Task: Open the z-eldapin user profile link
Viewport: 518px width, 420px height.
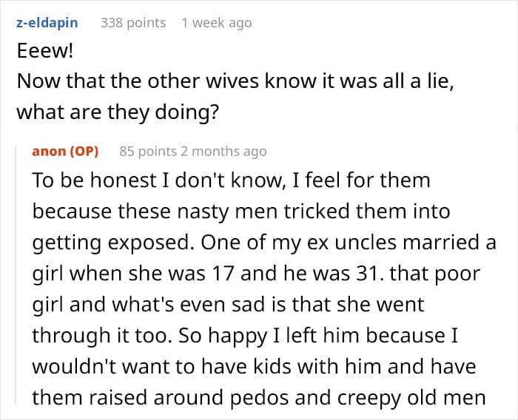Action: click(x=47, y=23)
